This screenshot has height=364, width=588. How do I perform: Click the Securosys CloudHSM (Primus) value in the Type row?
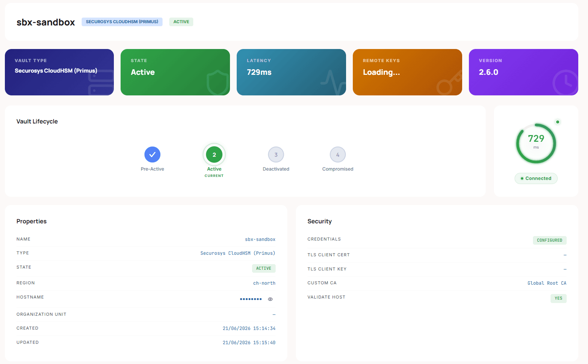click(x=238, y=253)
